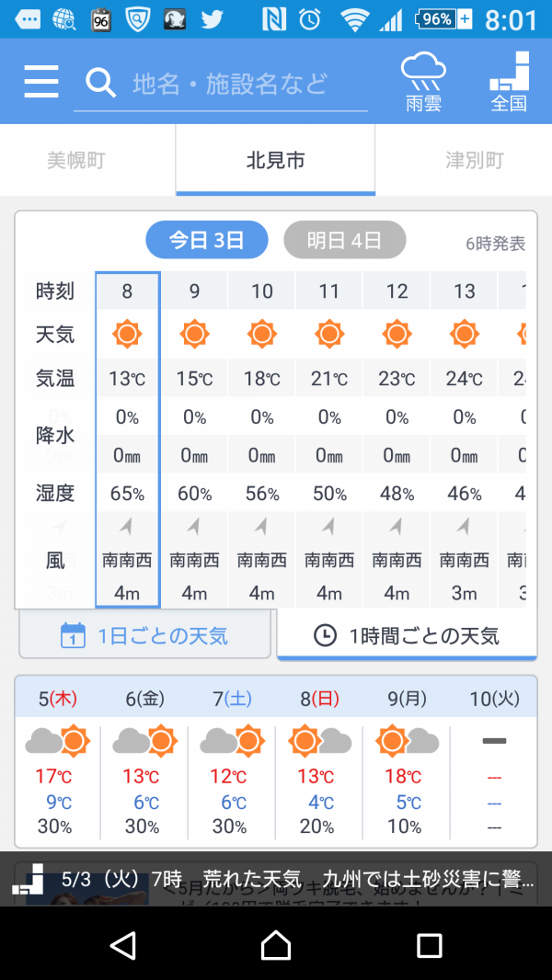Switch to 明日 4日 forecast
Screen dimensions: 552x980
click(344, 240)
